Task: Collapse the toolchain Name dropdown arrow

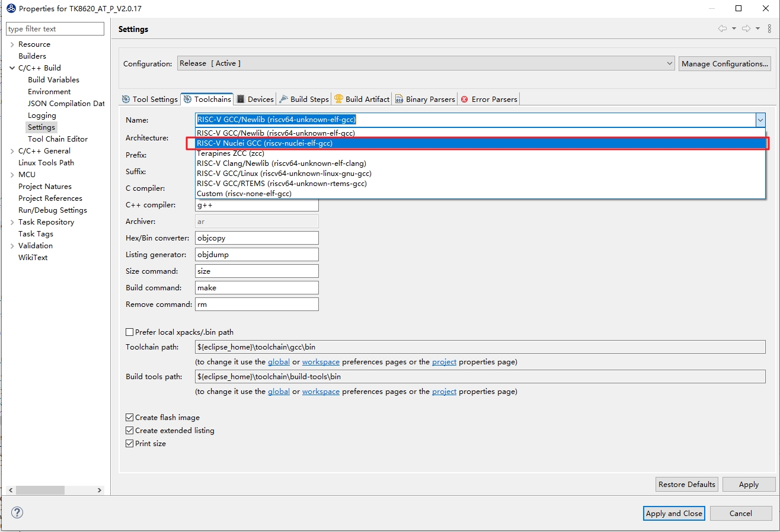Action: (760, 120)
